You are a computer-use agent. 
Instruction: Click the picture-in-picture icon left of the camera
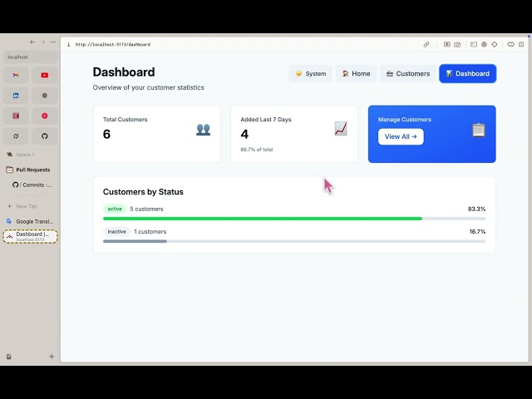click(x=447, y=44)
